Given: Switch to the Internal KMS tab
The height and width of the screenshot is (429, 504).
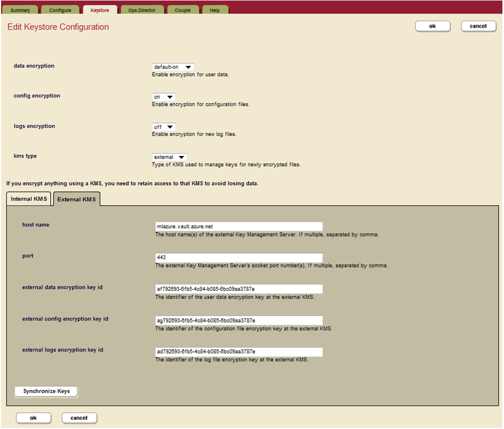Looking at the screenshot, I should coord(29,199).
